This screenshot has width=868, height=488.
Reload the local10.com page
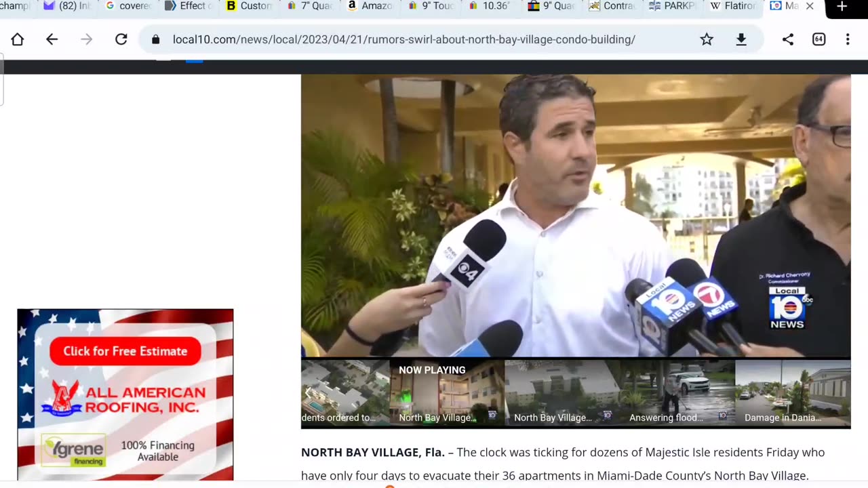121,39
